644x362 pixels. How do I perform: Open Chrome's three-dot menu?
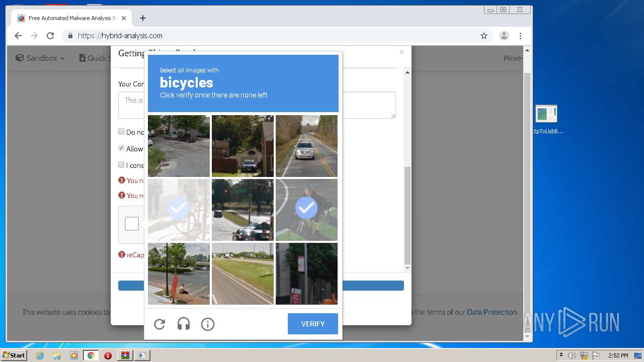[x=520, y=36]
